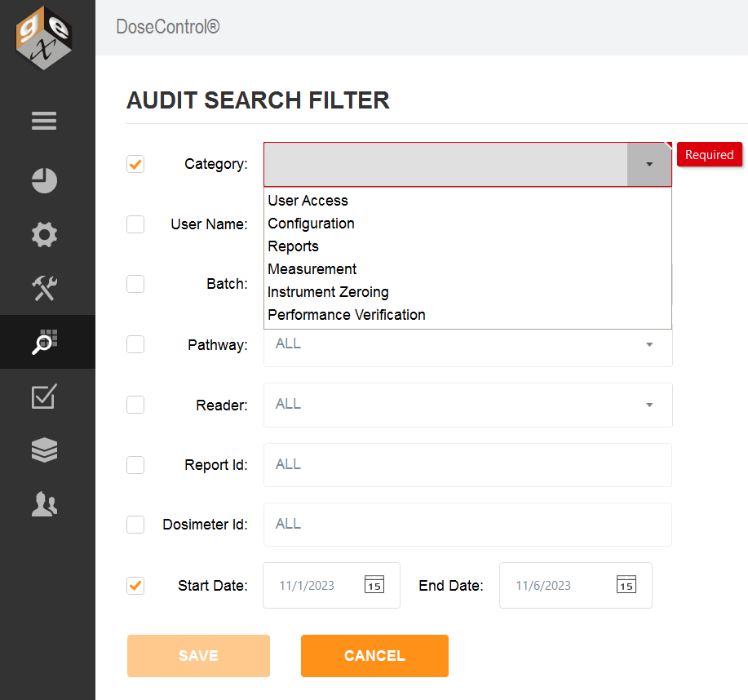748x700 pixels.
Task: Open the hamburger menu in sidebar
Action: point(44,121)
